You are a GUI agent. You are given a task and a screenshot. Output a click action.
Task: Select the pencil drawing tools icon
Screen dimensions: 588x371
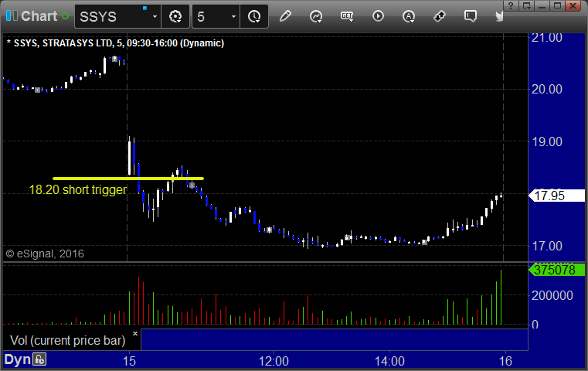(285, 16)
